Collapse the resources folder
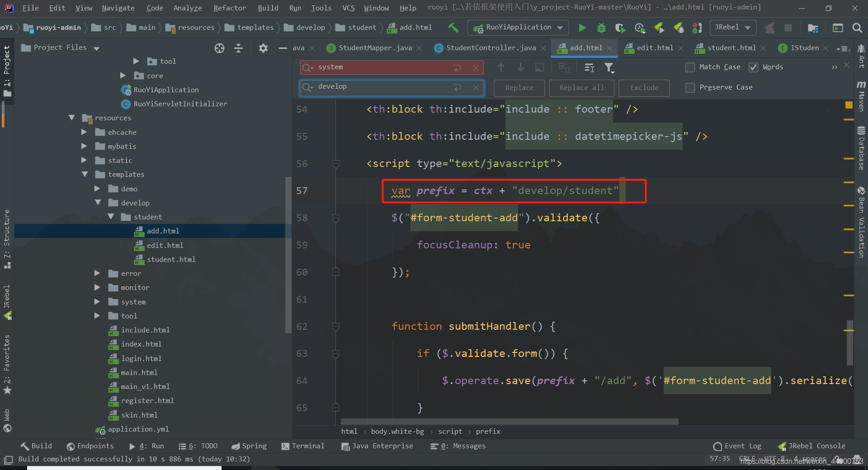 [x=71, y=118]
